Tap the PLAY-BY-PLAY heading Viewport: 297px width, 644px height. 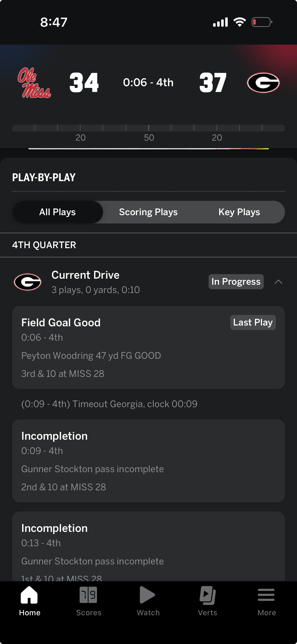44,177
